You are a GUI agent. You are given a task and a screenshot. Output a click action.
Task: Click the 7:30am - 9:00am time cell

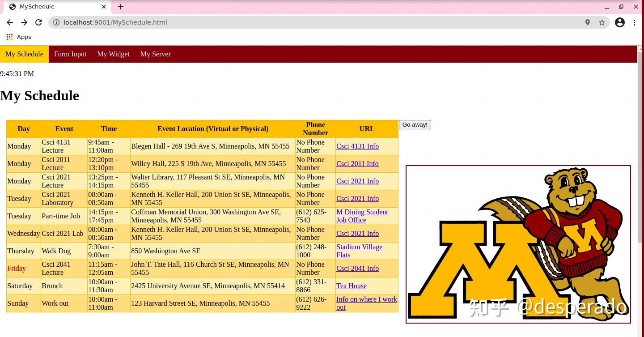[x=109, y=251]
